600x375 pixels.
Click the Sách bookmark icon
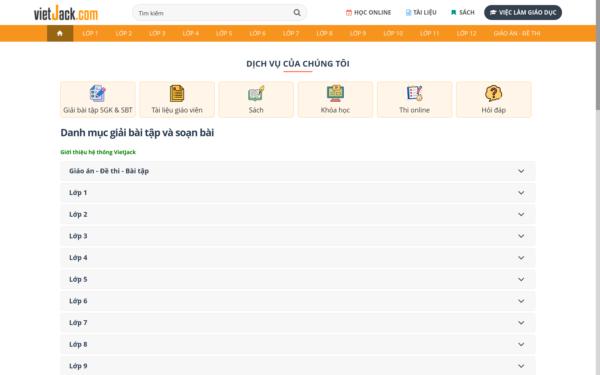pos(453,13)
